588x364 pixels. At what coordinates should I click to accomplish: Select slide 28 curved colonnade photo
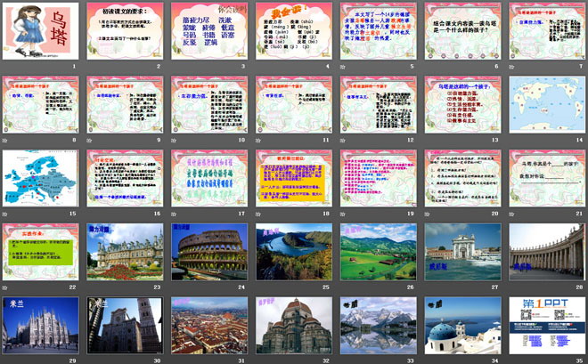(x=548, y=252)
